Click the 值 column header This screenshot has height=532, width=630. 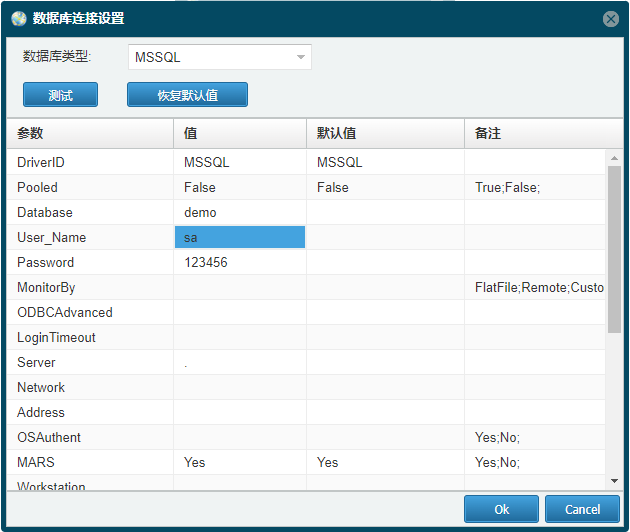pos(240,133)
